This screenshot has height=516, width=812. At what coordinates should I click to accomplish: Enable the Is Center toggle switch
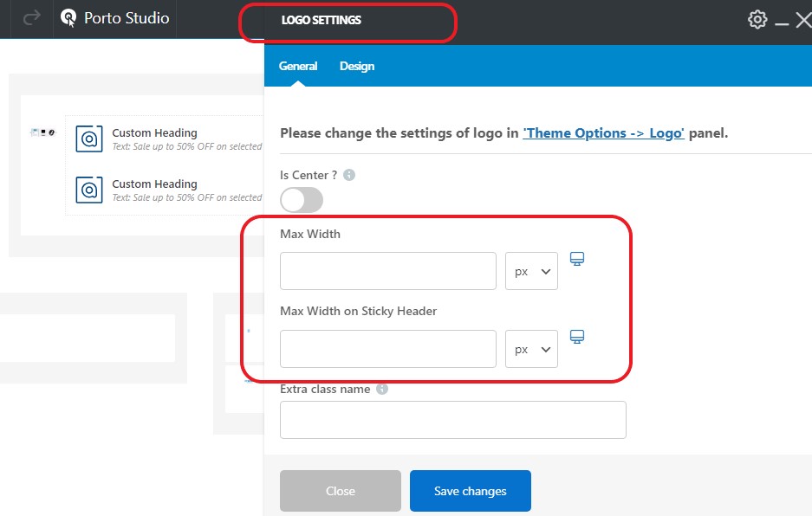(302, 200)
